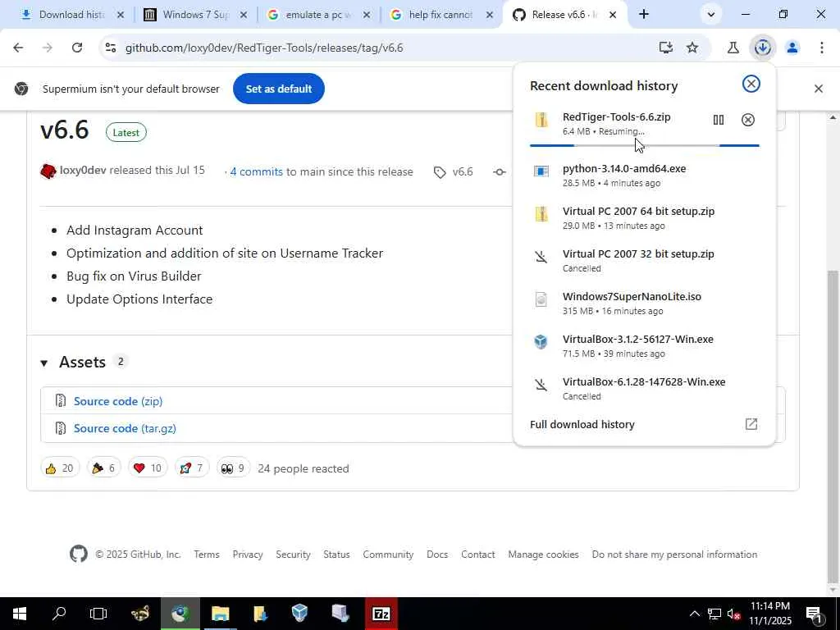This screenshot has height=630, width=840.
Task: Click the page vertical scrollbar thumb
Action: (x=833, y=426)
